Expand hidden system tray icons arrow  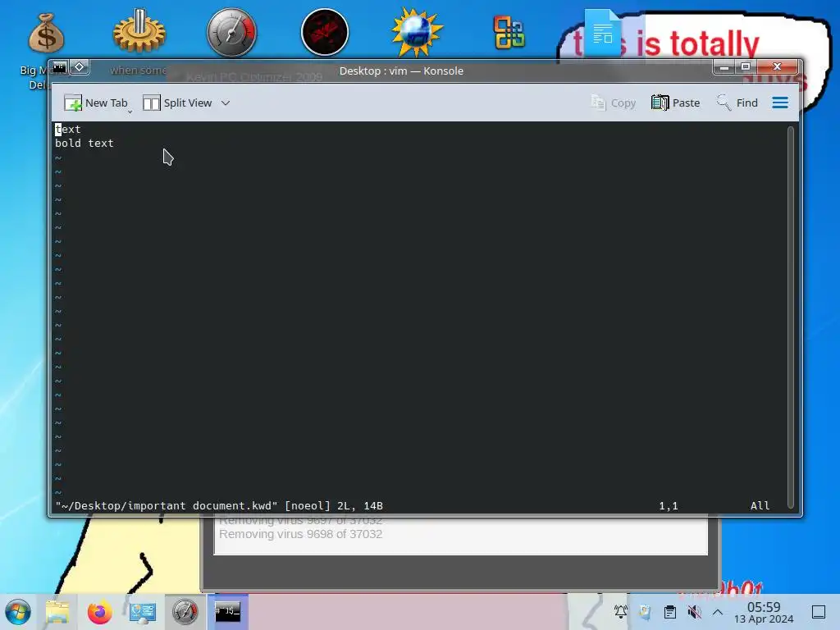[x=718, y=612]
